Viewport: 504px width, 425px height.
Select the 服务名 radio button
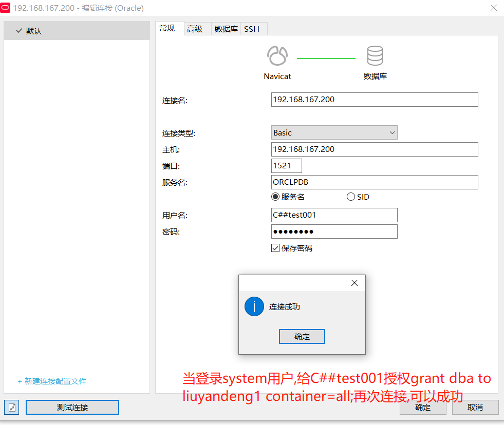point(275,197)
